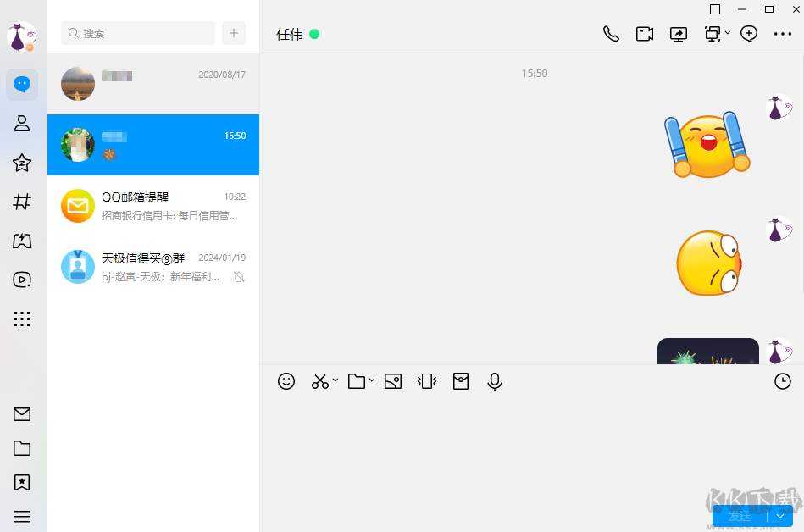This screenshot has height=532, width=804.
Task: Click the 发送 send button
Action: [740, 515]
